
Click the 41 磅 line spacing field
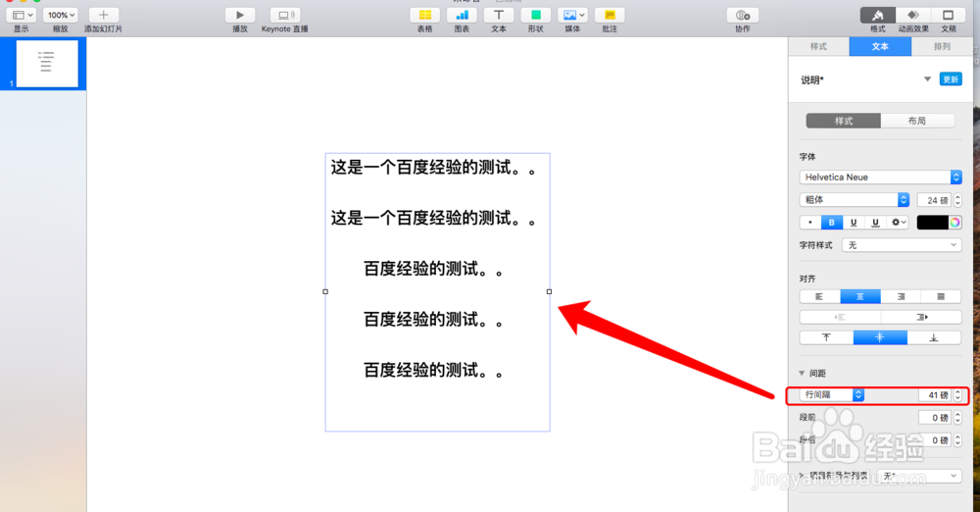934,395
